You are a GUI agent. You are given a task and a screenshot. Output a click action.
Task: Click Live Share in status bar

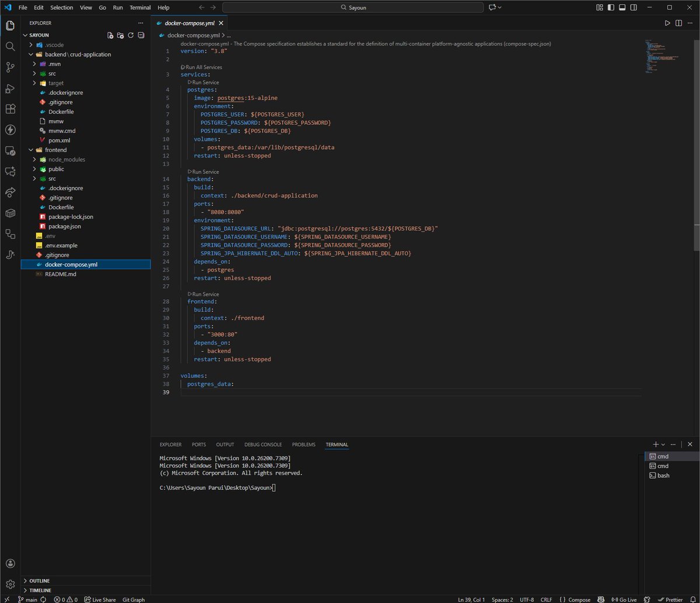[100, 599]
